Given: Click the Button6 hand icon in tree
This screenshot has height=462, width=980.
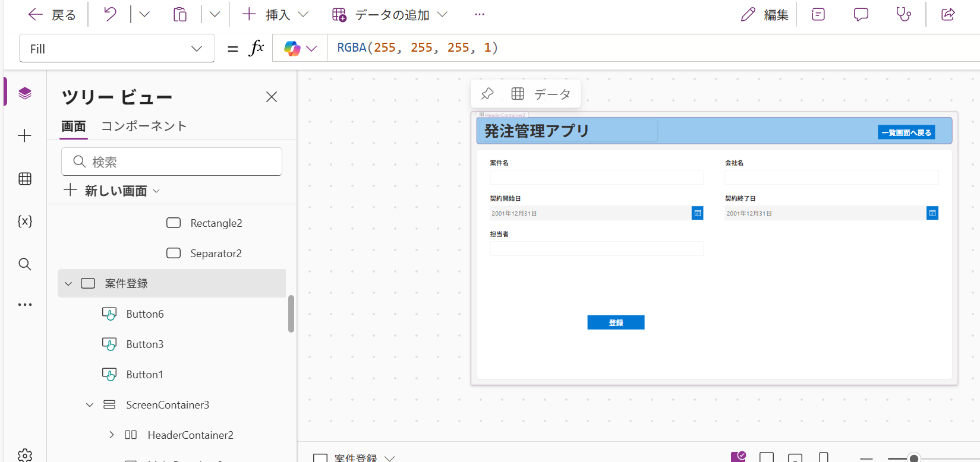Looking at the screenshot, I should click(x=109, y=314).
